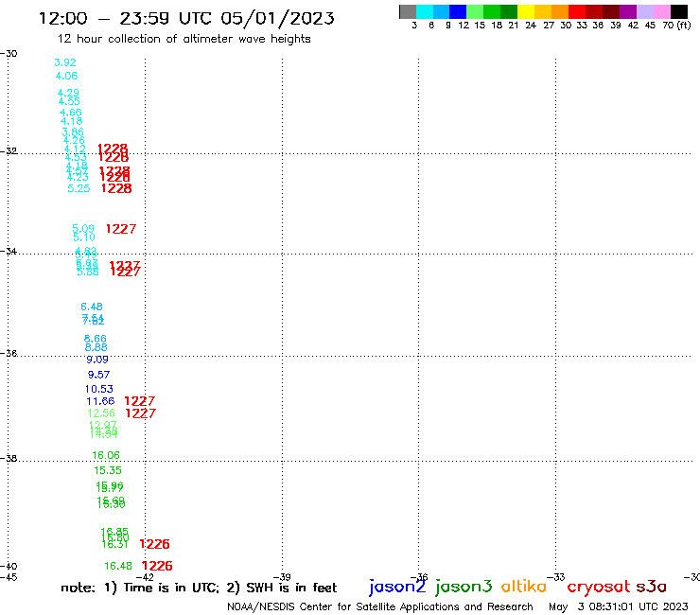Click the 1227 time label beside 11.66

click(140, 401)
